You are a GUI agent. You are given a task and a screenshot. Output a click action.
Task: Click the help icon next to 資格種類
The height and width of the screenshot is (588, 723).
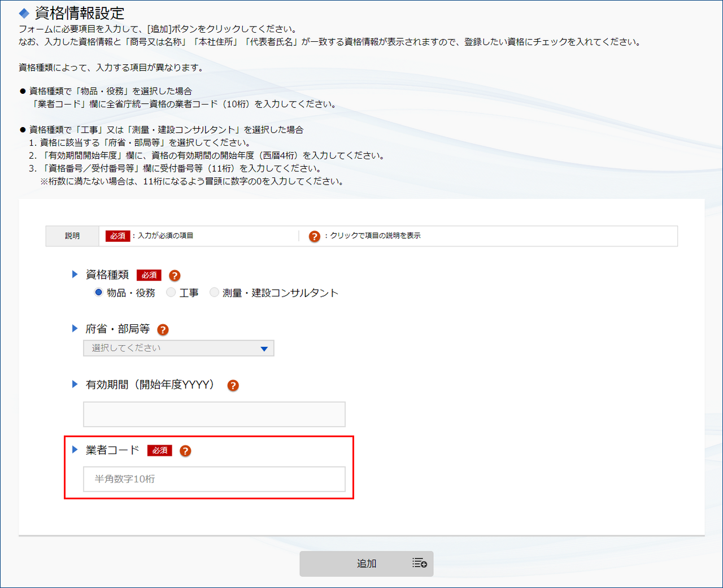(x=175, y=276)
